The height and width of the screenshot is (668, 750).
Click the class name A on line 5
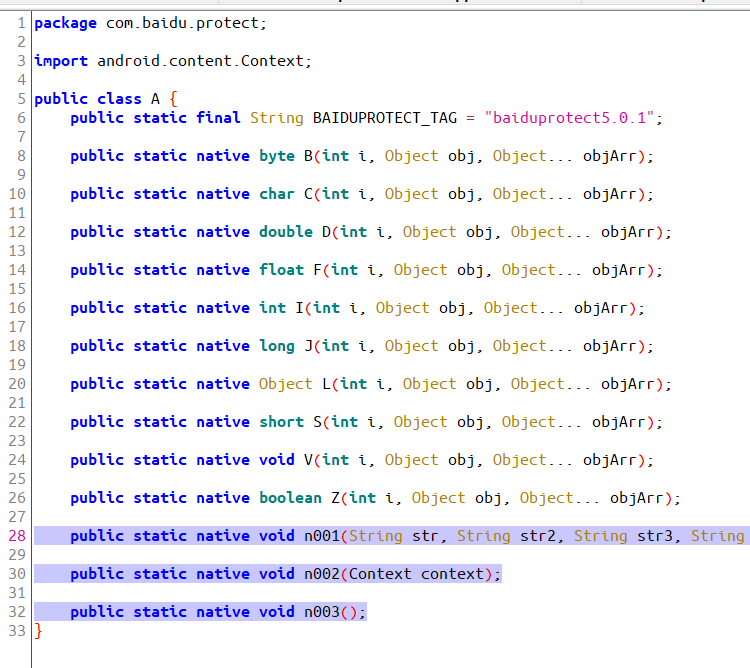[155, 99]
